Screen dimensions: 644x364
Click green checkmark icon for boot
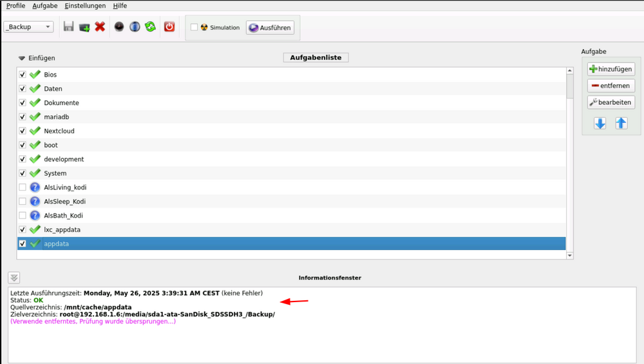pyautogui.click(x=35, y=144)
